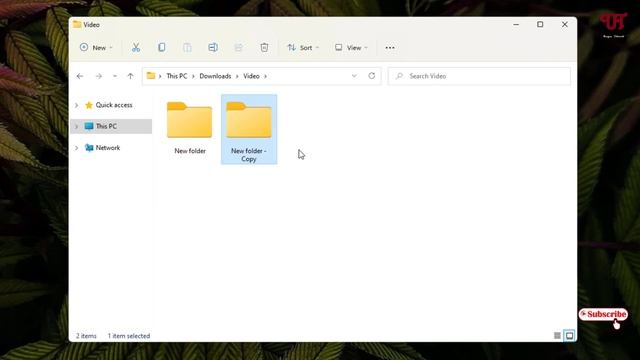This screenshot has height=360, width=640.
Task: Close the Video window
Action: coord(564,24)
